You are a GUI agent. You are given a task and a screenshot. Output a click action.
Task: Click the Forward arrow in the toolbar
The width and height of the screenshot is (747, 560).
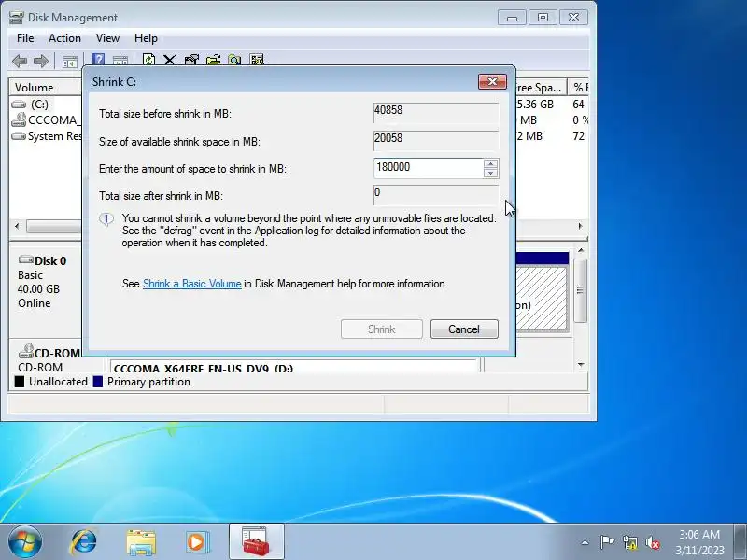tap(41, 61)
